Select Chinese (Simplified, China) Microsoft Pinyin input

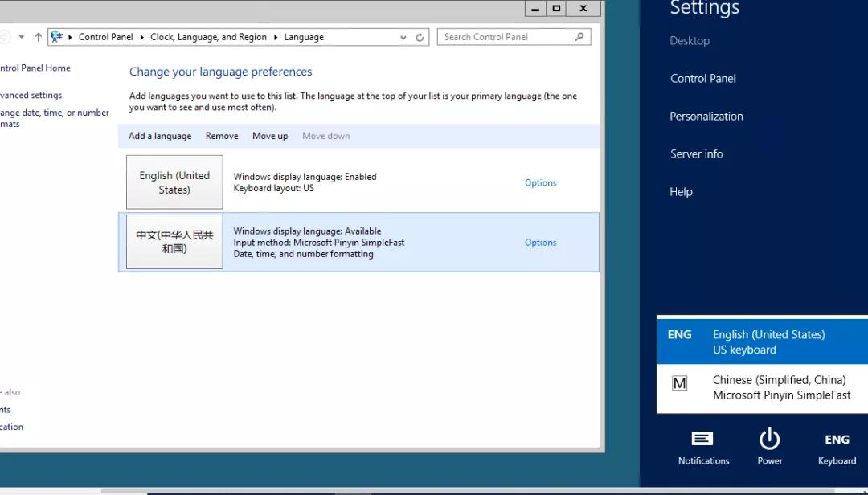click(x=762, y=387)
